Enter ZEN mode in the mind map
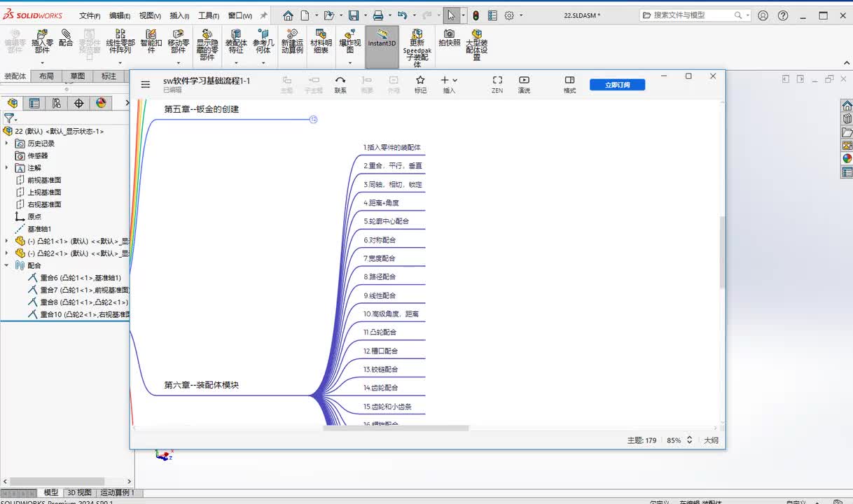 [497, 80]
